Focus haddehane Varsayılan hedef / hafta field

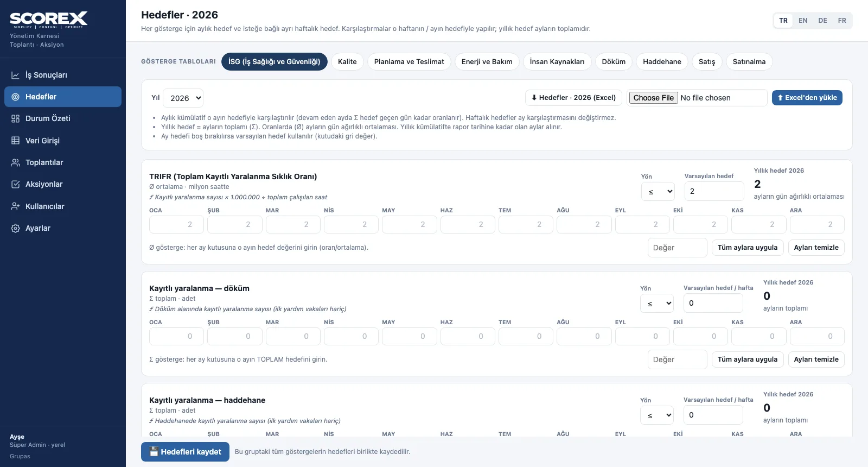pyautogui.click(x=713, y=415)
